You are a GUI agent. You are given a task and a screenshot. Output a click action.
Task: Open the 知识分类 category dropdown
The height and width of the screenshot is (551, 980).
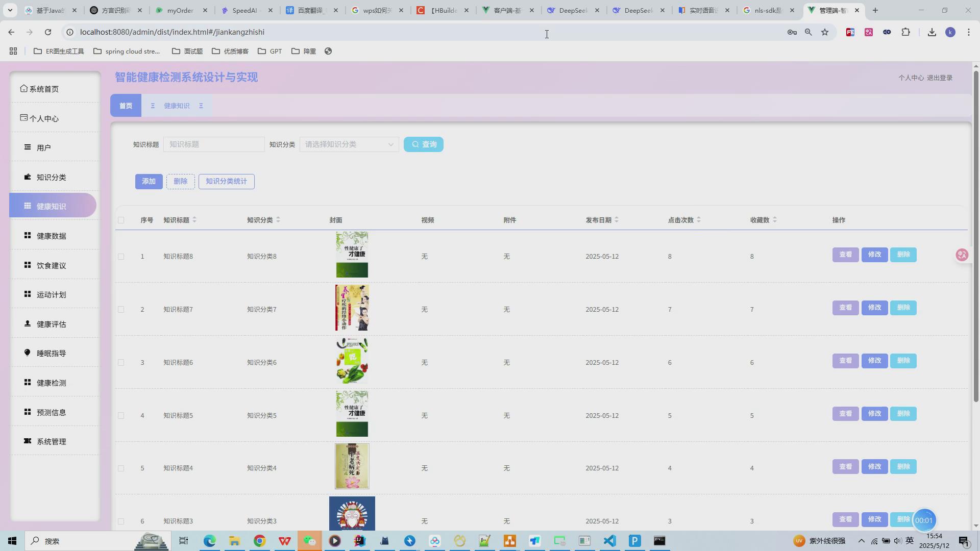pyautogui.click(x=349, y=144)
